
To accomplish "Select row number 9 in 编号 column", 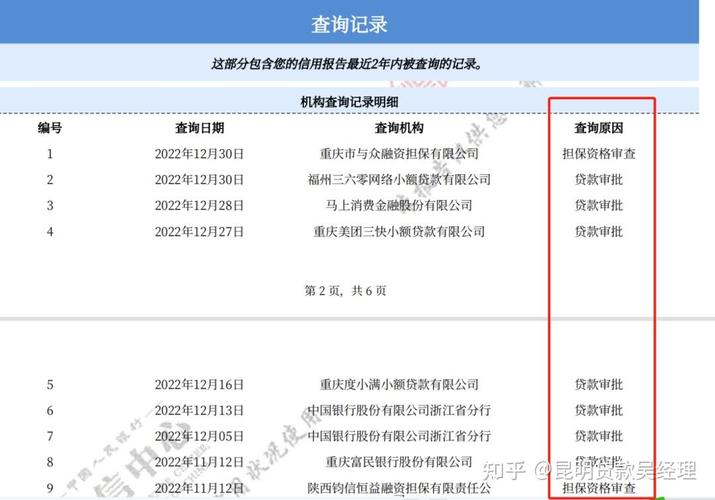I will 50,488.
